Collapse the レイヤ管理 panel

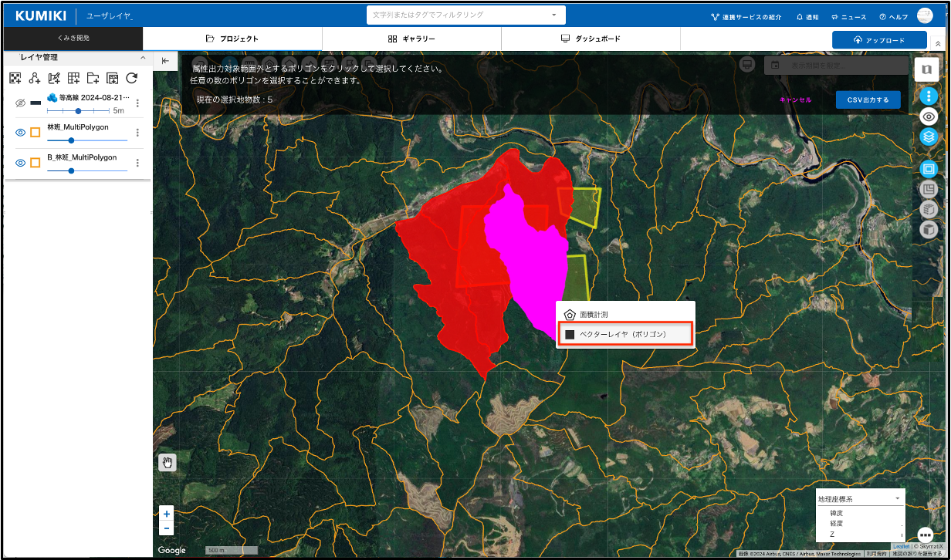142,58
